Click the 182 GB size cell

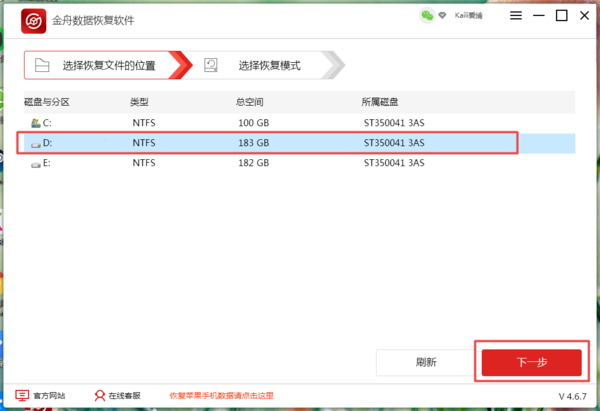pos(254,163)
